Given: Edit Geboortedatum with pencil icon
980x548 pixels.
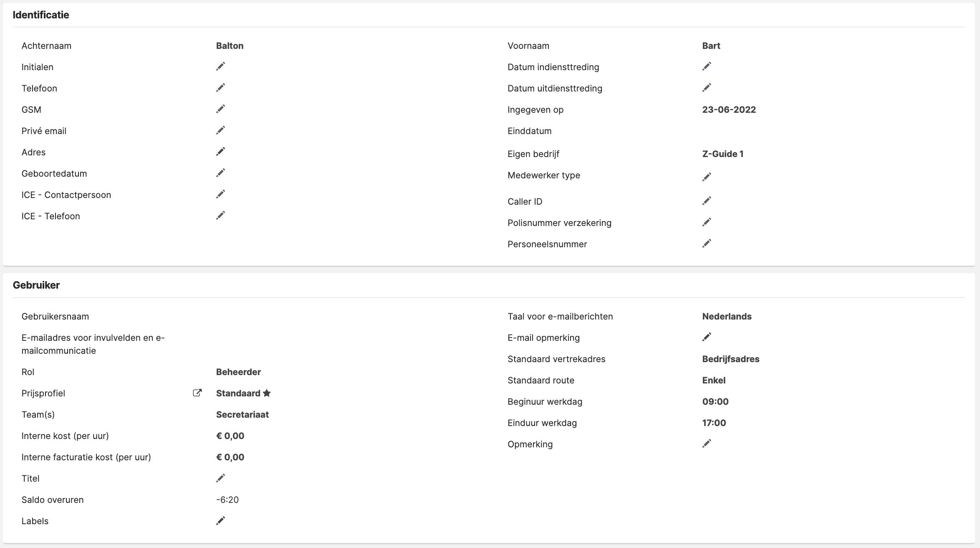Looking at the screenshot, I should point(220,173).
